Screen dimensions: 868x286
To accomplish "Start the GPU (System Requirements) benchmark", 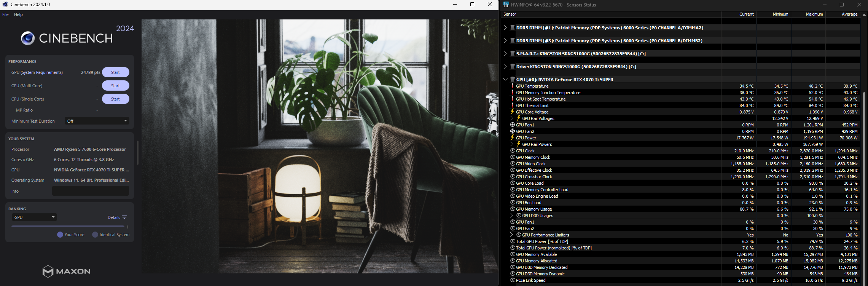I will (115, 72).
